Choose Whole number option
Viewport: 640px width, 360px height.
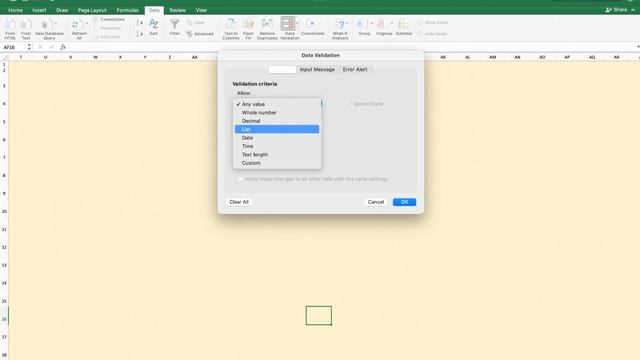277,113
